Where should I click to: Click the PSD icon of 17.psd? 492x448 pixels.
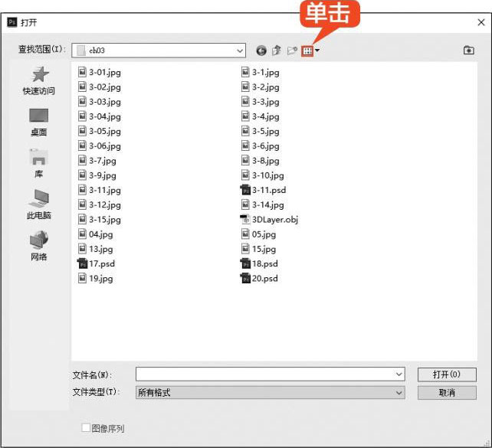[x=82, y=263]
